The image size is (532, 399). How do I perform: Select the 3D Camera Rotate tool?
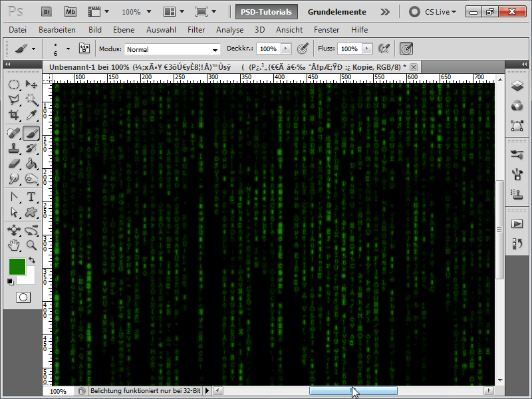pyautogui.click(x=31, y=230)
